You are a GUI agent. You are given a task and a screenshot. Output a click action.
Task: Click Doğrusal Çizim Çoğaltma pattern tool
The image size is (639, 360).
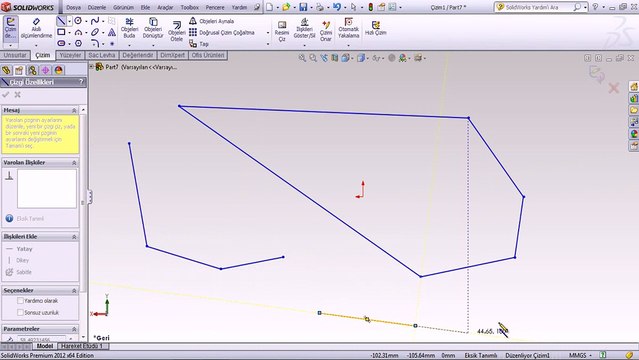(x=222, y=32)
